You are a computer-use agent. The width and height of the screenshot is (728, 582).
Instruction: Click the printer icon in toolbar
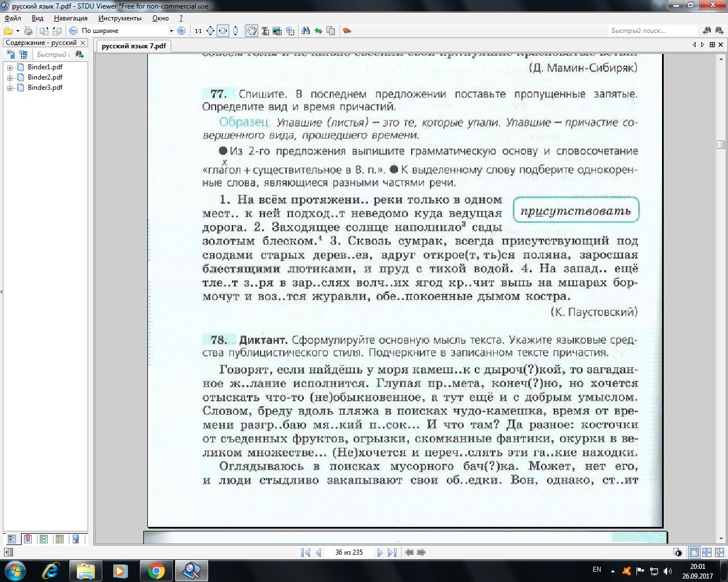coord(28,31)
